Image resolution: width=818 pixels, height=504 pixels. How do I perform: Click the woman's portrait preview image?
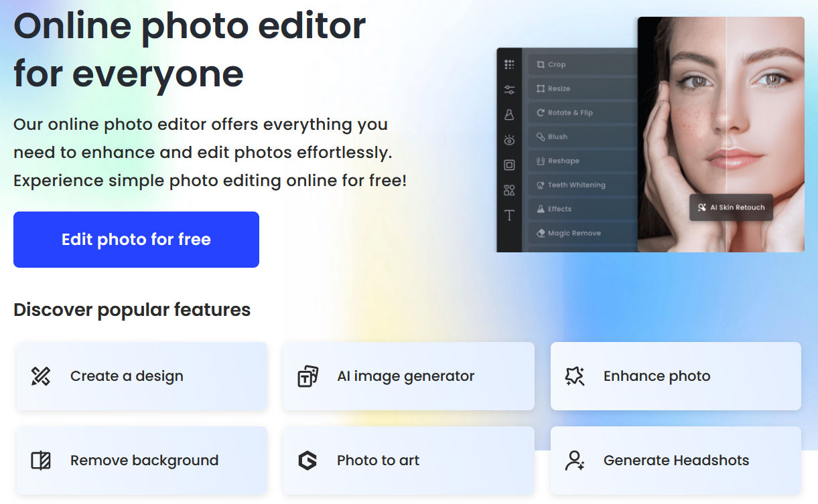tap(721, 135)
